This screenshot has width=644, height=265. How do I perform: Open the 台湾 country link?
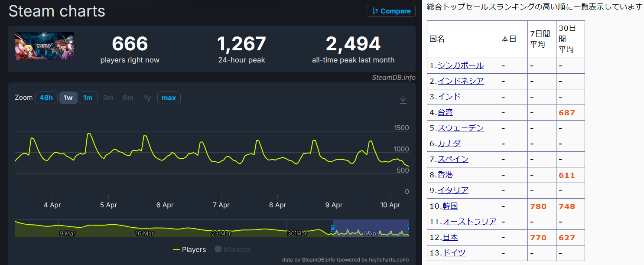click(445, 112)
